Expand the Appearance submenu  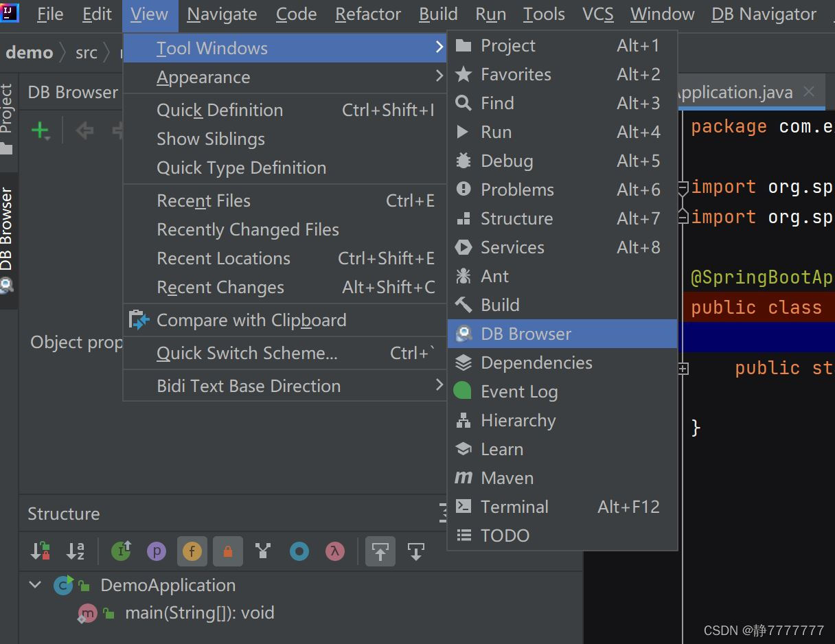[285, 78]
